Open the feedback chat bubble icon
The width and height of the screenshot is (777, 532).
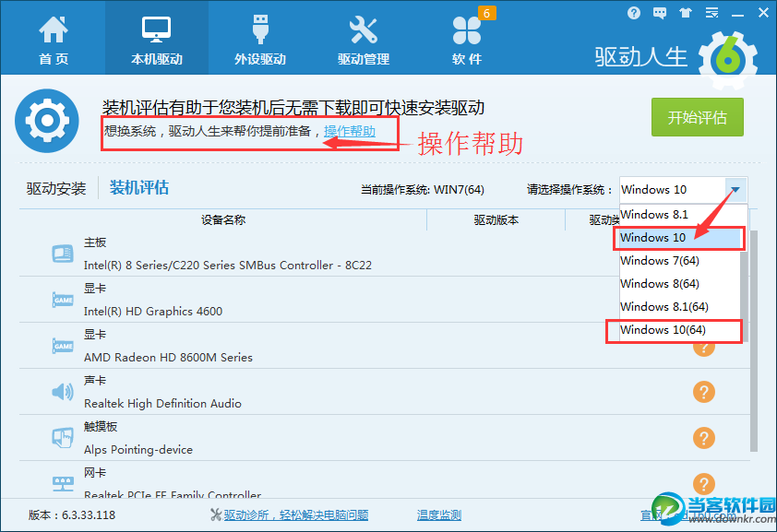(x=660, y=13)
